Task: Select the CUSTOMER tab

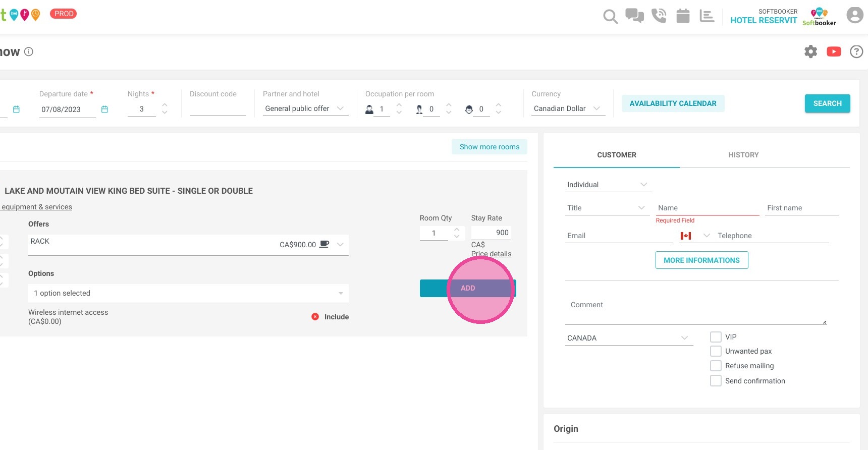Action: (x=617, y=155)
